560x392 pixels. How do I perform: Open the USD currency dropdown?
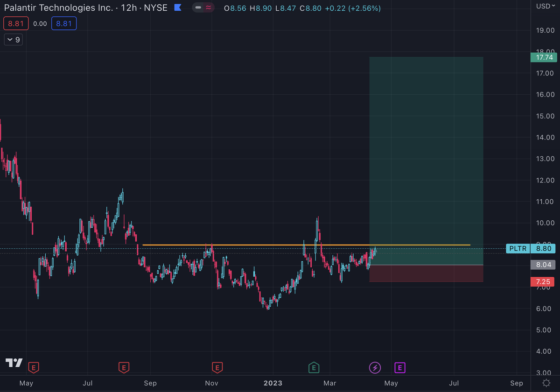(x=546, y=6)
